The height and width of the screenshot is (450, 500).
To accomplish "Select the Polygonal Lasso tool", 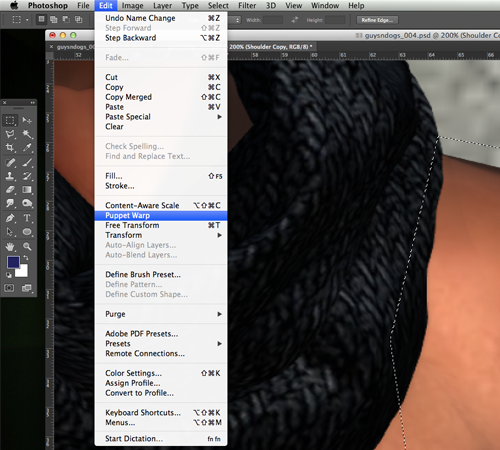I will (x=10, y=134).
